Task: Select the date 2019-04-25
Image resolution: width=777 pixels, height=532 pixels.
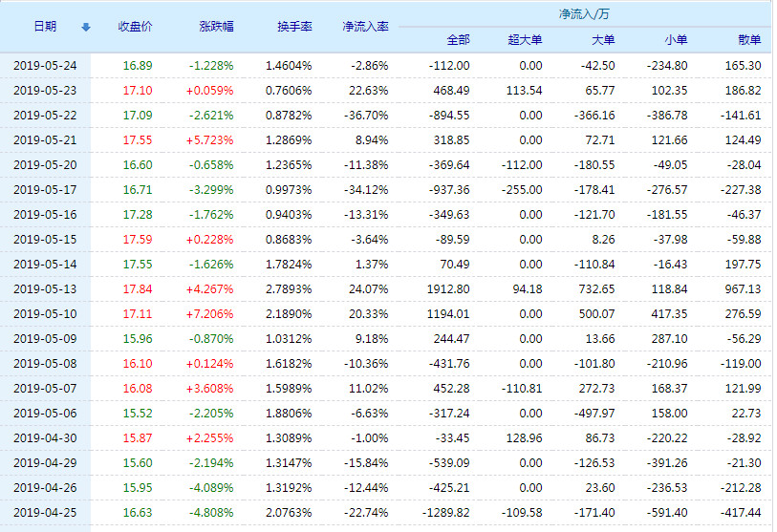Action: coord(45,513)
